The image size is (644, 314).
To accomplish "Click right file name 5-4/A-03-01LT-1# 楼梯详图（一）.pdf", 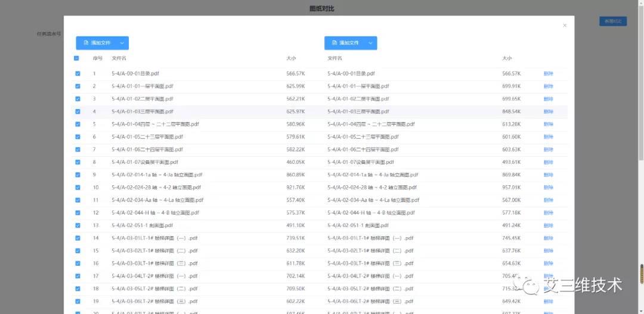I will 370,238.
